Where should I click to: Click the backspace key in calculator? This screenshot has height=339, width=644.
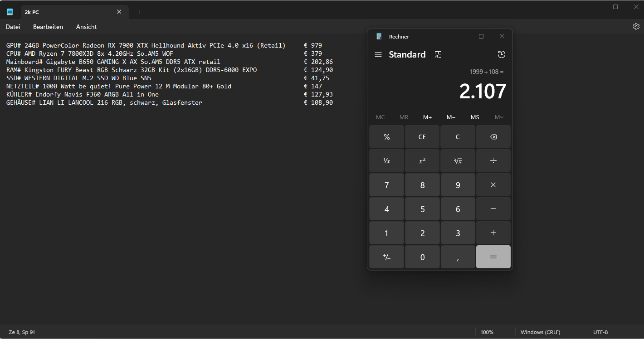(x=493, y=137)
